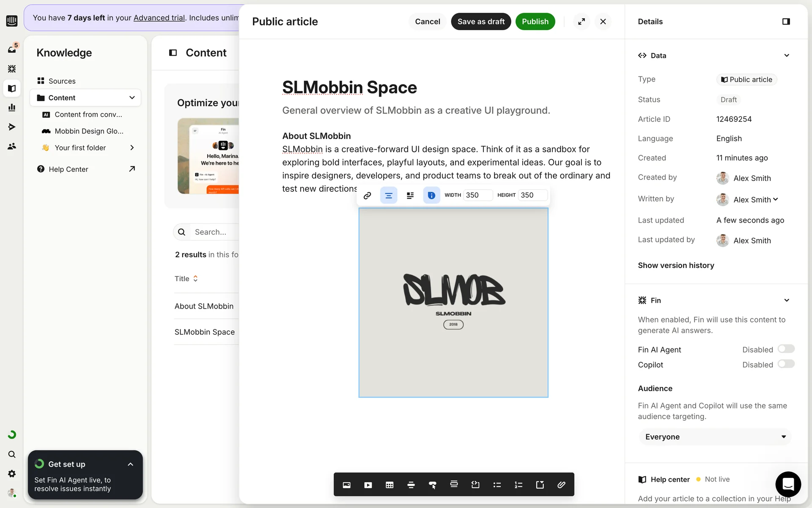The width and height of the screenshot is (812, 508).
Task: Insert a table from the bottom toolbar
Action: click(390, 485)
